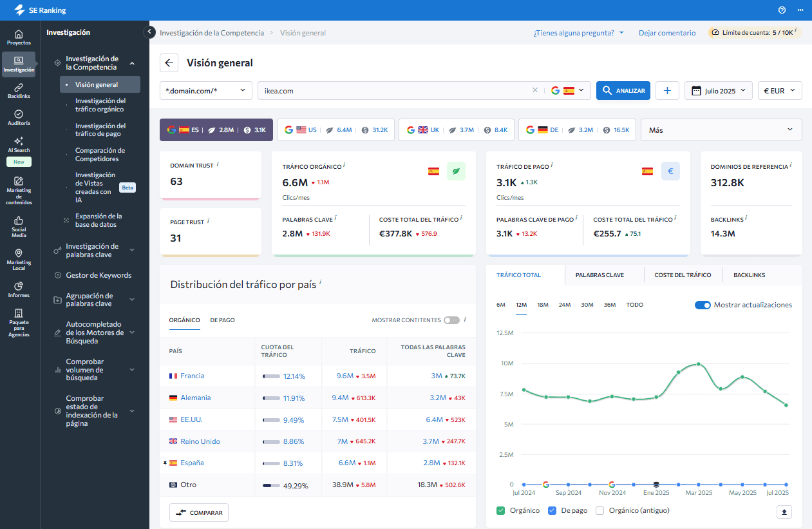Click the Google update marker near Sep 2024
Screen dimensions: 812x529
tap(545, 484)
